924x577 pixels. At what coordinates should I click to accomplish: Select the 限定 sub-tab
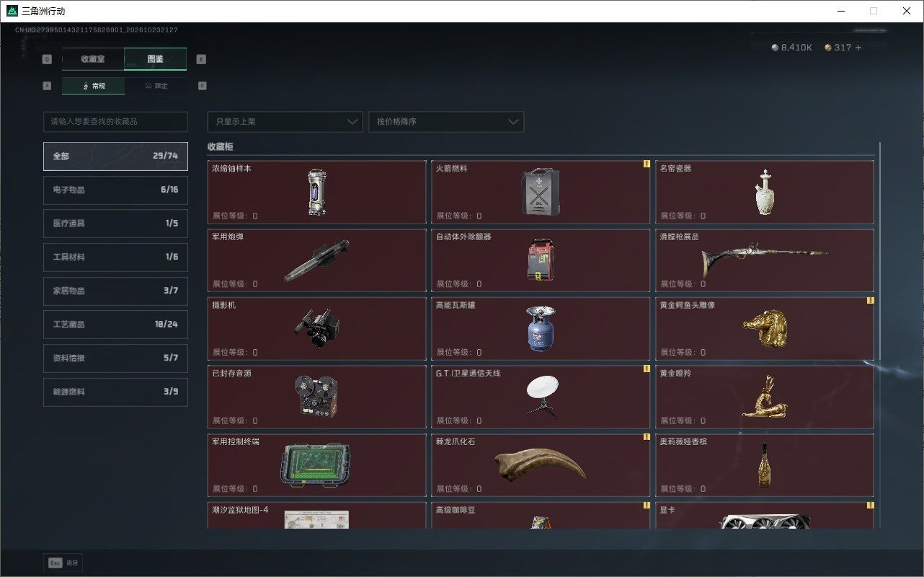coord(156,86)
